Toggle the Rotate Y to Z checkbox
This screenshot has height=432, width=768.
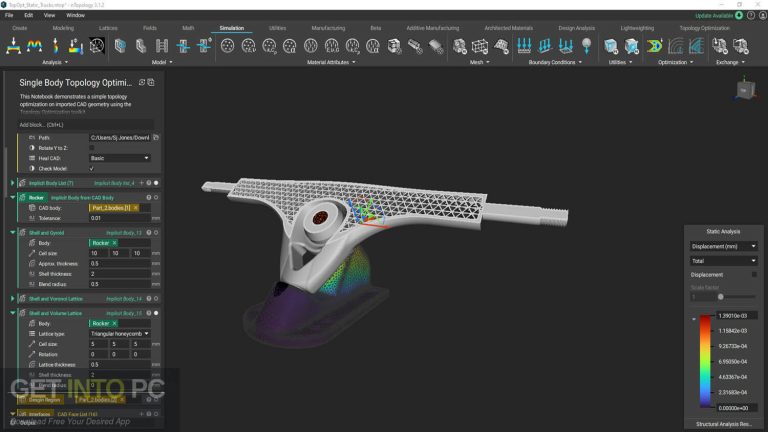point(92,147)
